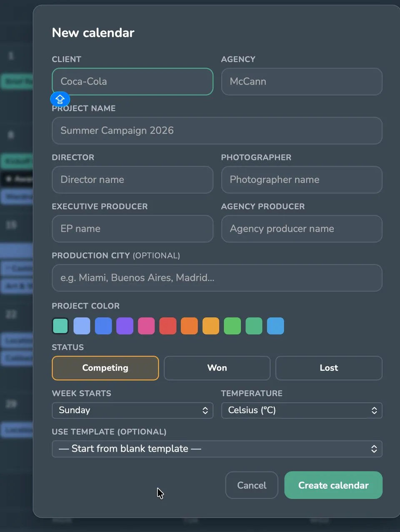Image resolution: width=400 pixels, height=532 pixels.
Task: Click the EP name input
Action: point(132,229)
